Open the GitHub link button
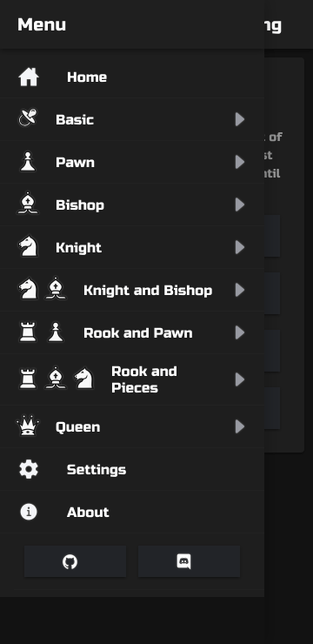 click(75, 561)
